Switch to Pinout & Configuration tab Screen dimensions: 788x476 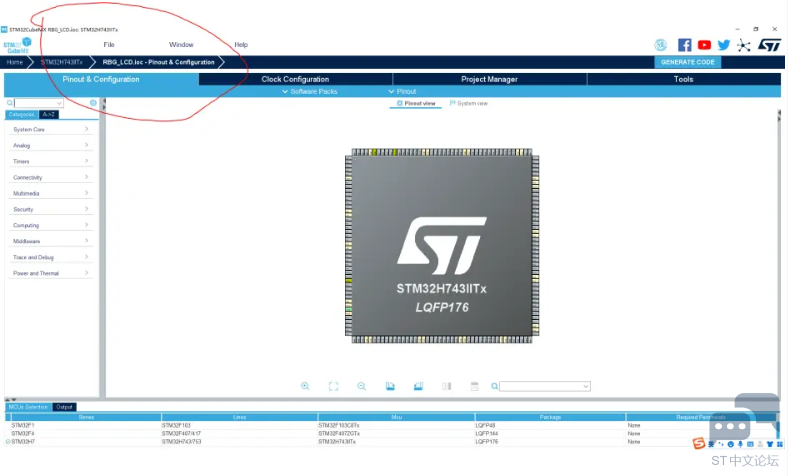[101, 79]
